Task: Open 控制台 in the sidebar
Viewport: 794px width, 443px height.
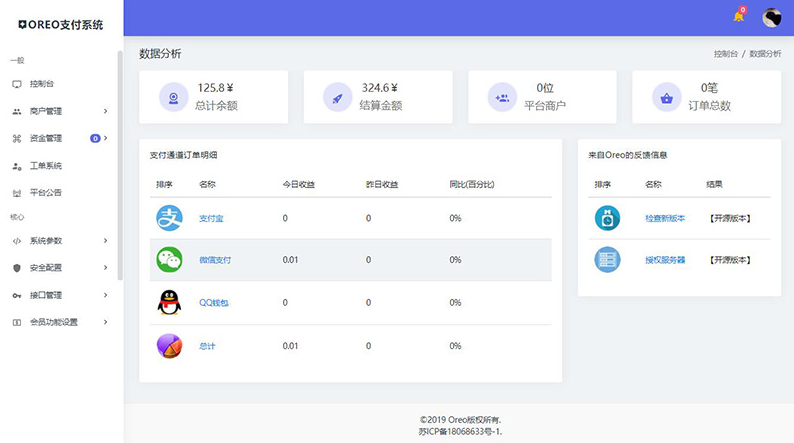Action: [x=42, y=84]
